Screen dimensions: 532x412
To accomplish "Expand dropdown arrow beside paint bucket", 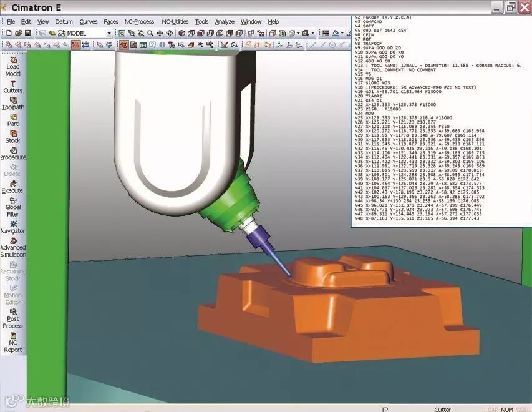I will coord(342,33).
